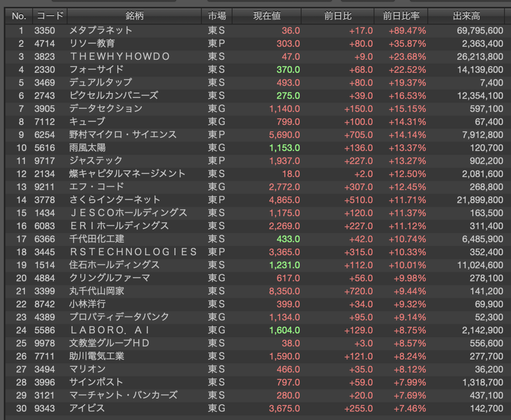Click マリオン stock name
Image resolution: width=511 pixels, height=420 pixels.
(x=87, y=369)
